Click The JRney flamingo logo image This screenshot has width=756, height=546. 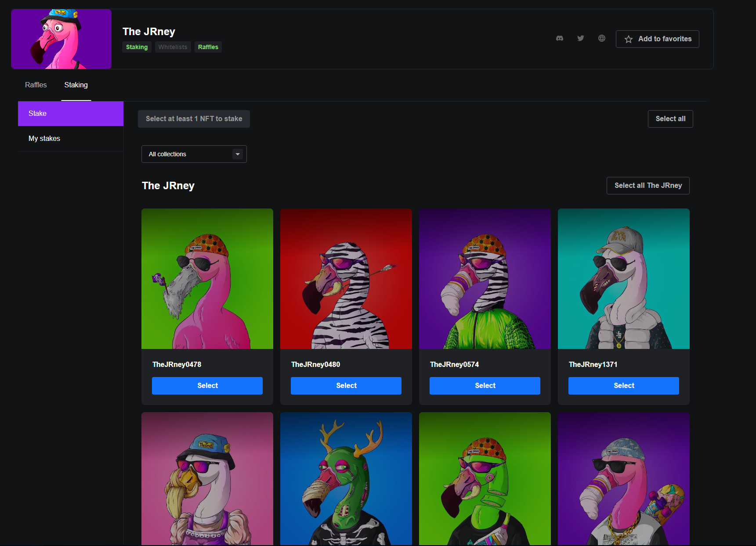(61, 39)
